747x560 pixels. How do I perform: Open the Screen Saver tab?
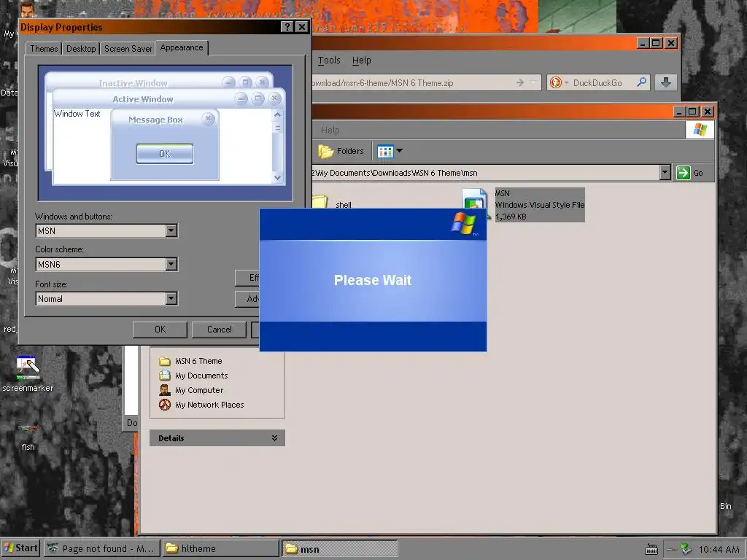click(128, 49)
